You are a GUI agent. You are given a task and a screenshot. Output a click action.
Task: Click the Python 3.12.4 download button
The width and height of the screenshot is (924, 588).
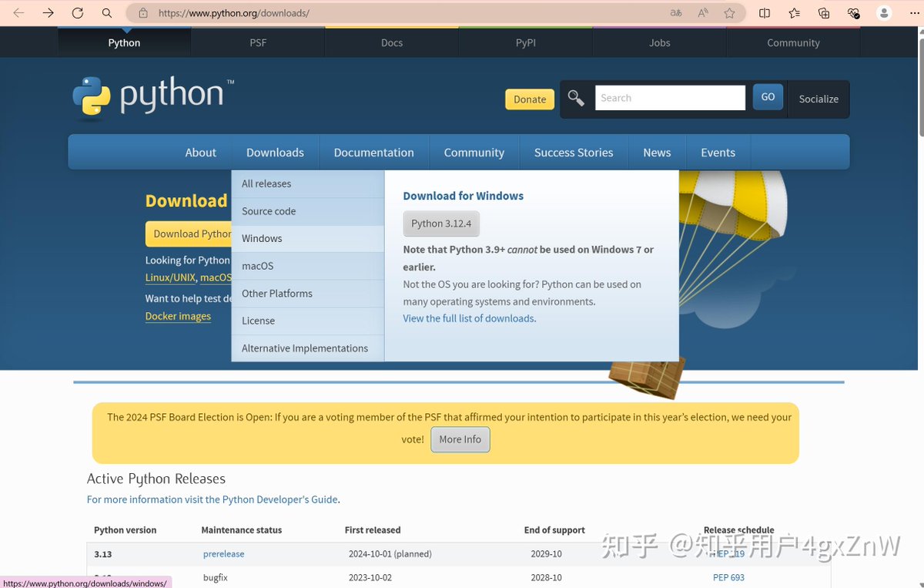click(x=441, y=223)
